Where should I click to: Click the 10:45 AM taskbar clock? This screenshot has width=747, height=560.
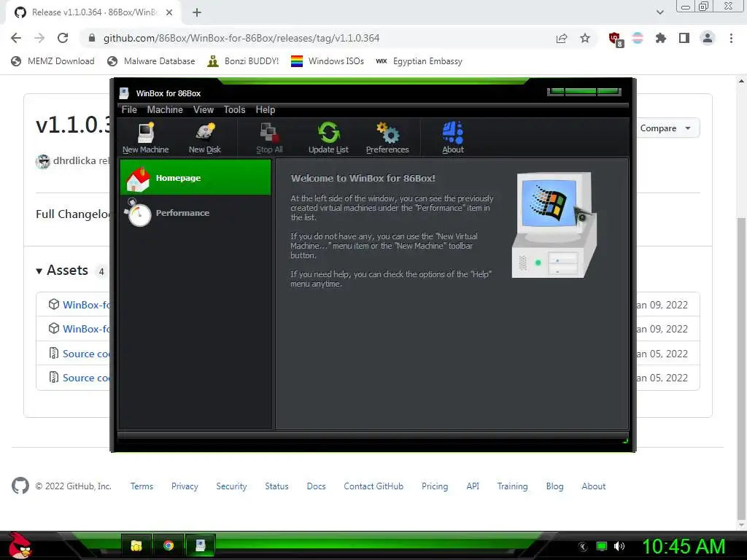684,546
